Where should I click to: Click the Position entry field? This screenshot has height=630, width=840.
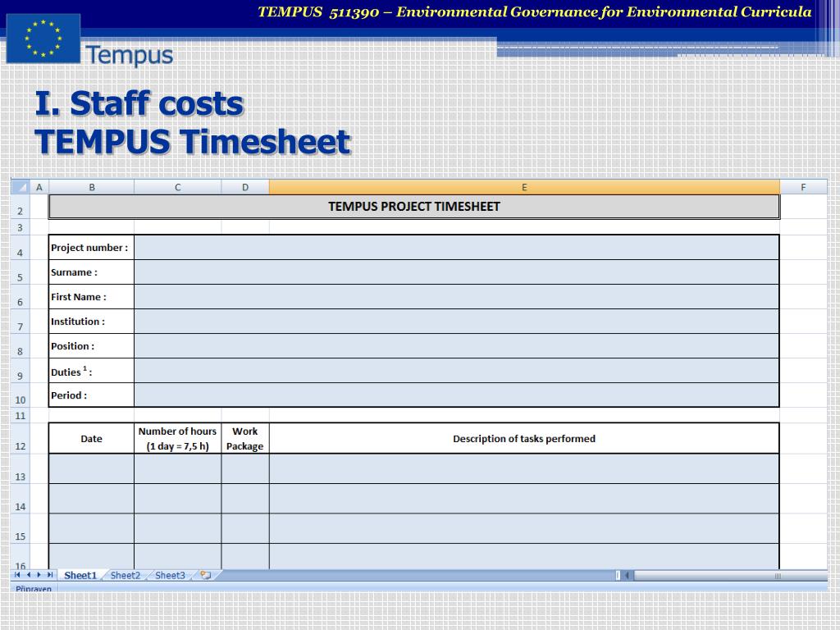tap(456, 346)
